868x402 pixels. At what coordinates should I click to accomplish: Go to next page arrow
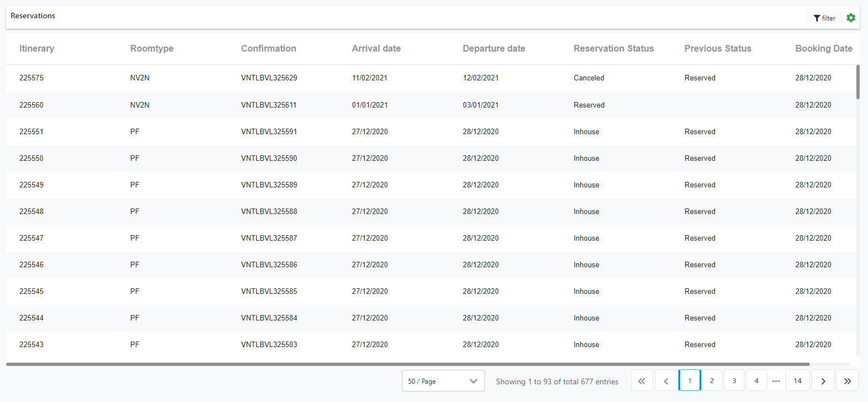(823, 381)
